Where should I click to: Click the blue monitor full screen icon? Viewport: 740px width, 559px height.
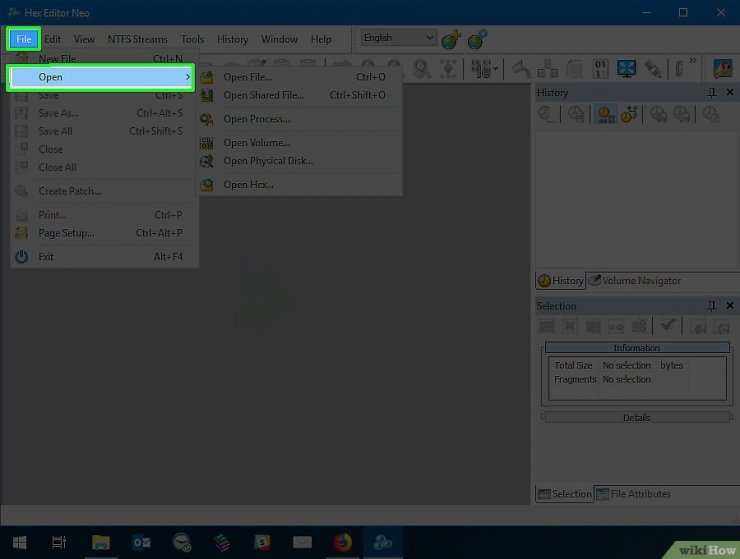point(626,69)
